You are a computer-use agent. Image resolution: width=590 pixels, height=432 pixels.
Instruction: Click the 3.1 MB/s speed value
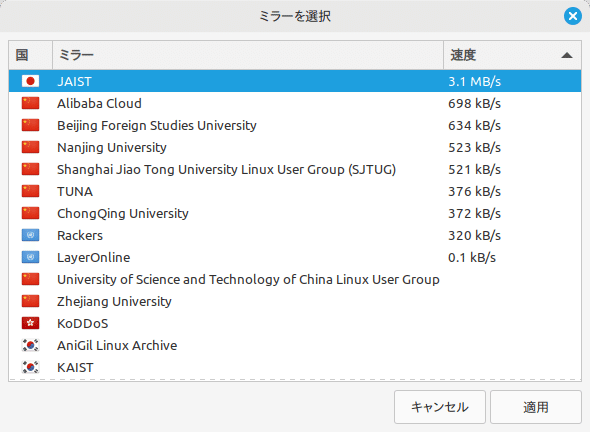(x=474, y=81)
